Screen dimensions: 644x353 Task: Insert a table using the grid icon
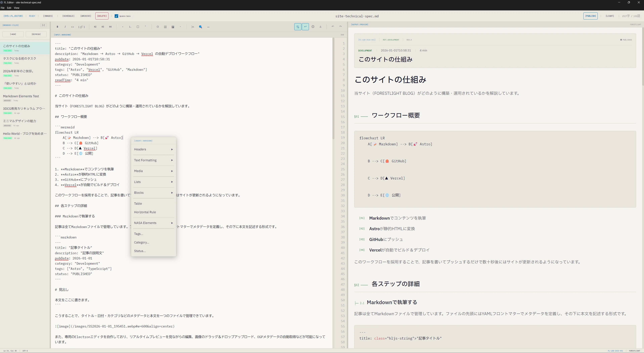(x=165, y=27)
